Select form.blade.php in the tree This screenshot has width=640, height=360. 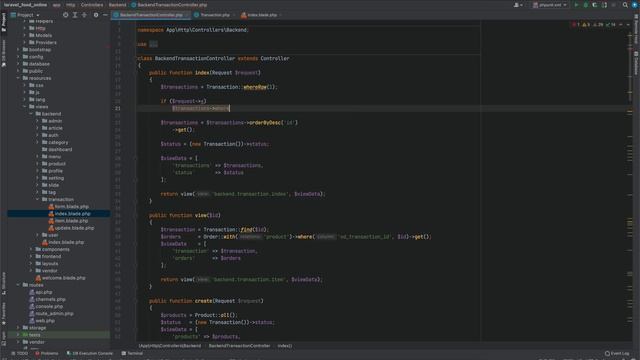point(69,207)
